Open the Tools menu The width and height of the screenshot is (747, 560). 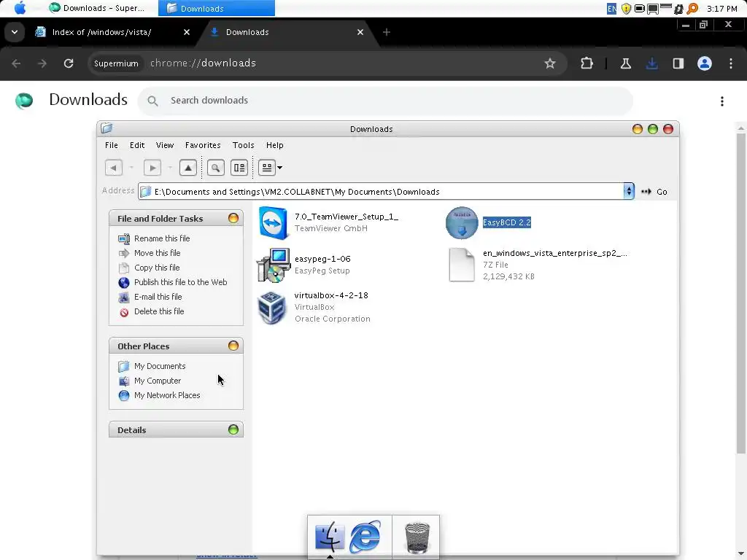click(244, 145)
